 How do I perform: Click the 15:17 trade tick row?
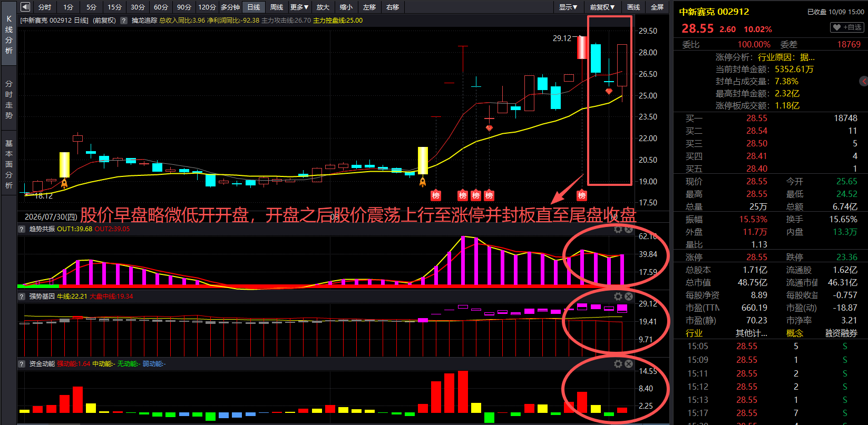coord(771,413)
